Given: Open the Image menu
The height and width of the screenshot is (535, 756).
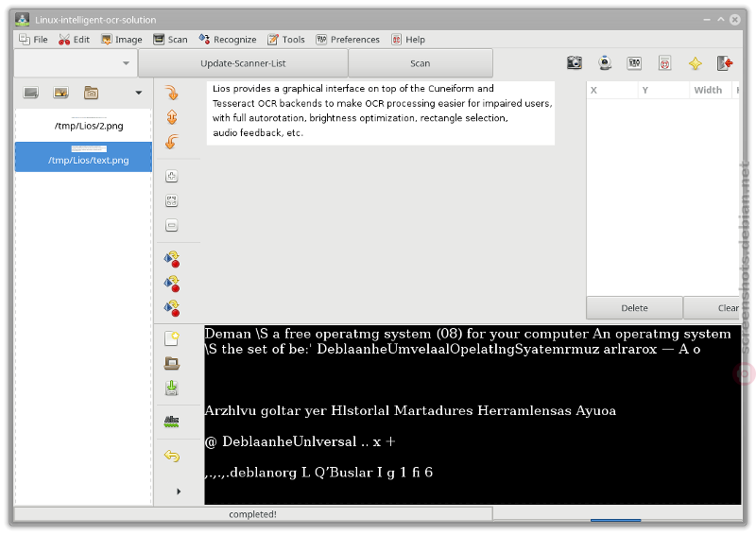Looking at the screenshot, I should click(x=122, y=40).
